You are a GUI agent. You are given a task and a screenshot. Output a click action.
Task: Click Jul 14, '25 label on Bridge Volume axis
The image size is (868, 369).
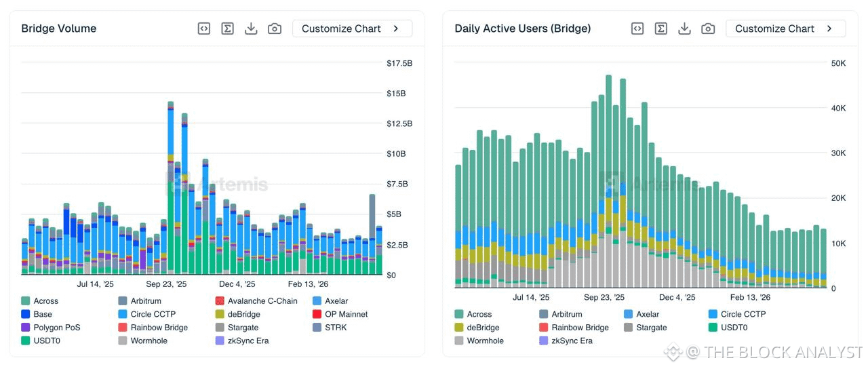pos(96,284)
